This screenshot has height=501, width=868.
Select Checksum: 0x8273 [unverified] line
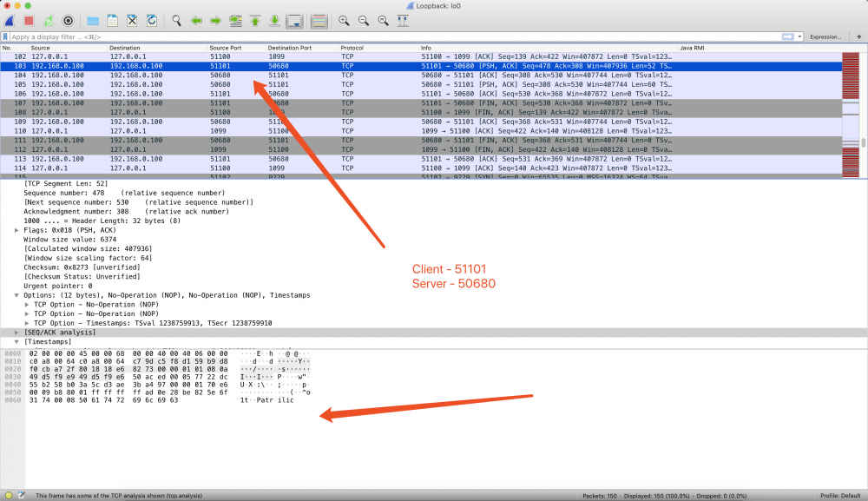tap(82, 267)
